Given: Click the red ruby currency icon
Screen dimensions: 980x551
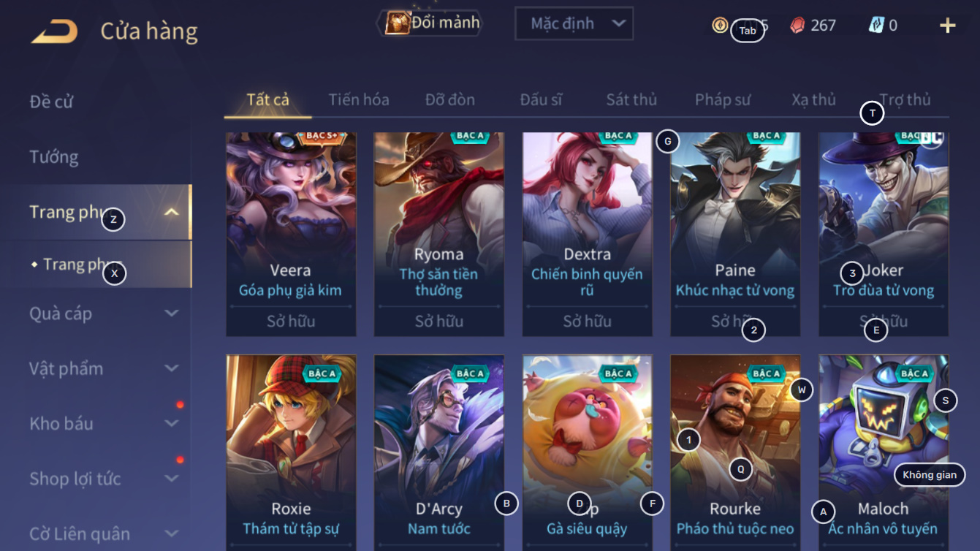Looking at the screenshot, I should (x=798, y=25).
